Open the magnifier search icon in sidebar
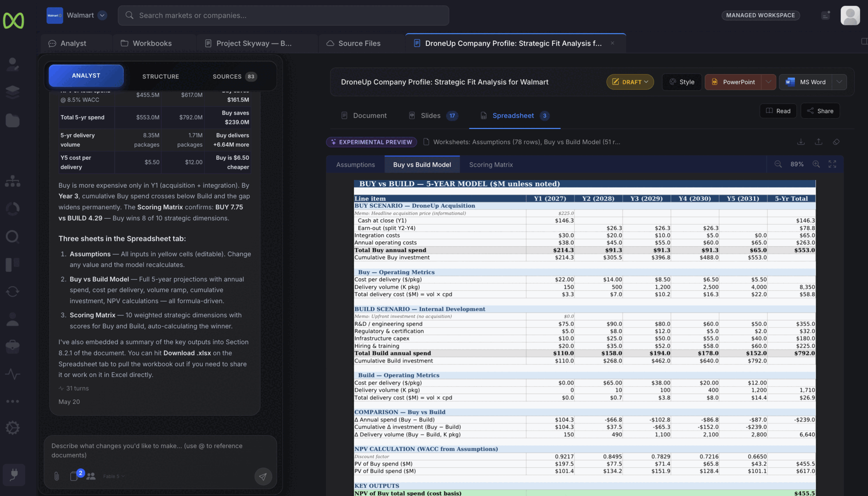This screenshot has width=868, height=496. pos(12,236)
